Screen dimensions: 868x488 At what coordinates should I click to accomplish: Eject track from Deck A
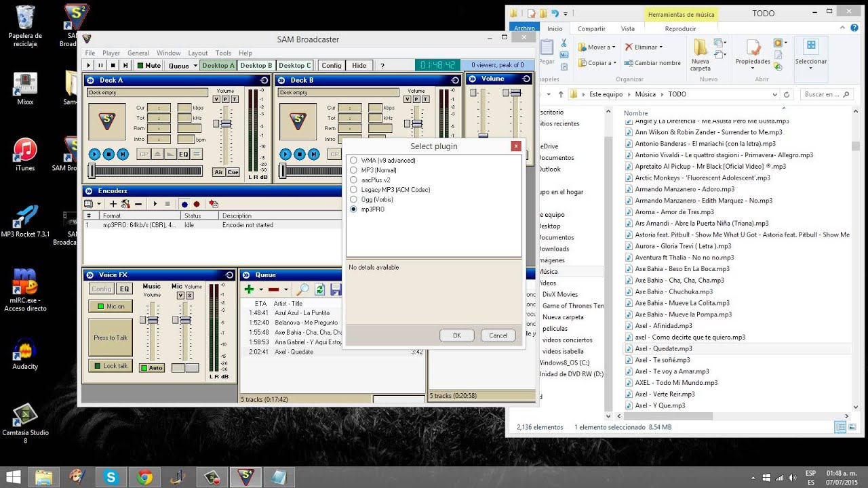pyautogui.click(x=158, y=155)
